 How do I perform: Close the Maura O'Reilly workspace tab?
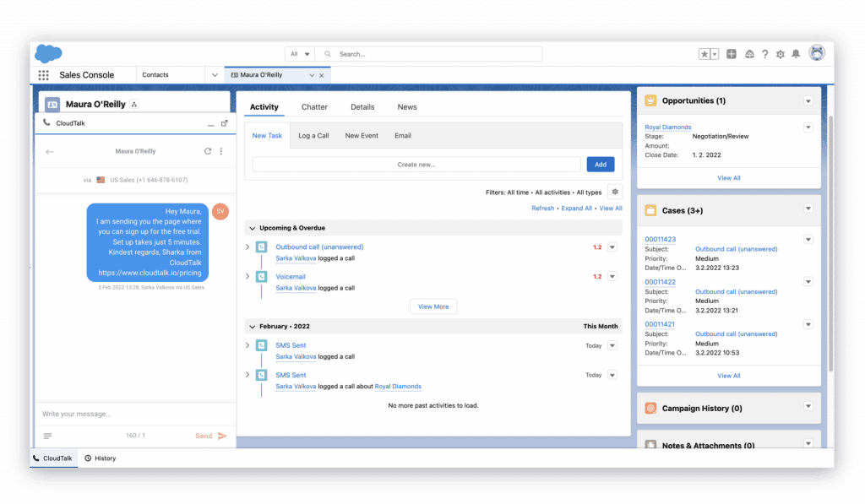[x=322, y=75]
